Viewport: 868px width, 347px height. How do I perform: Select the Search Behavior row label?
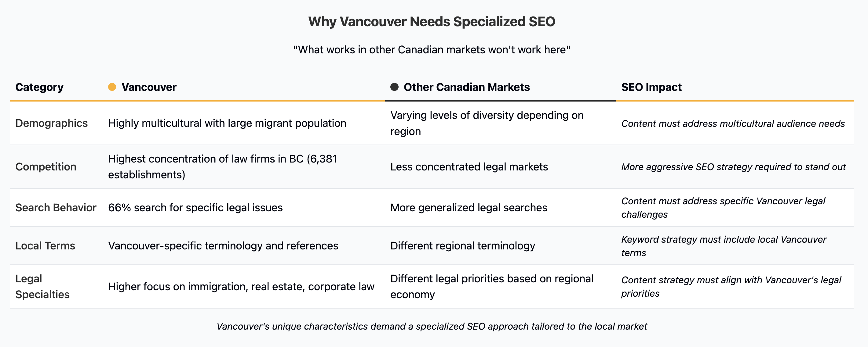click(56, 208)
